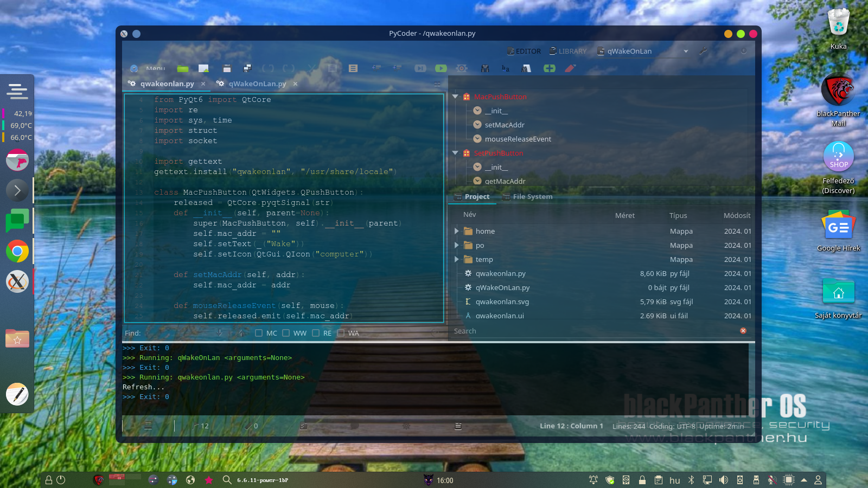Clear the project search with red X
This screenshot has height=488, width=868.
743,331
